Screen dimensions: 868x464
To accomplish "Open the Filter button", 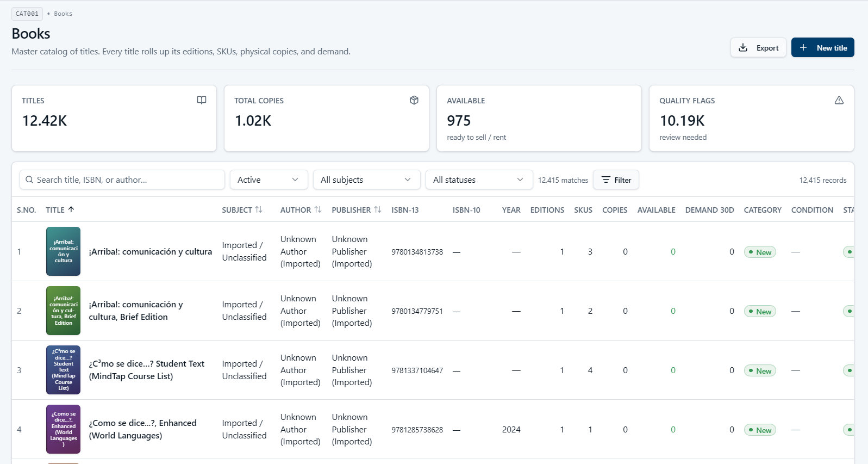I will point(616,180).
